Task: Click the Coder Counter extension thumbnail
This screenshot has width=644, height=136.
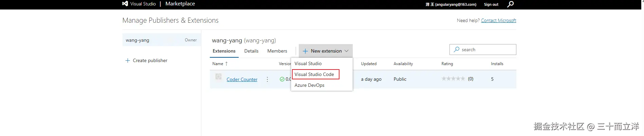Action: [x=219, y=77]
